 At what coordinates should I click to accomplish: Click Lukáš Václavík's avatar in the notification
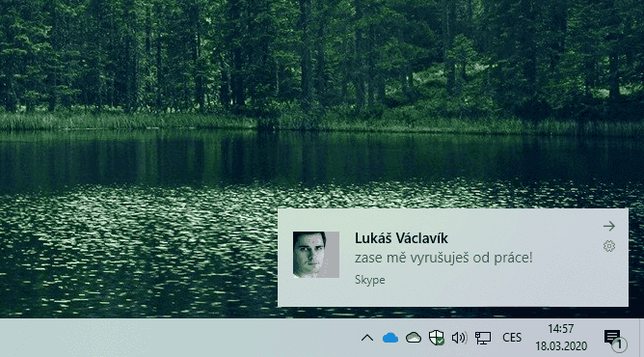(316, 255)
